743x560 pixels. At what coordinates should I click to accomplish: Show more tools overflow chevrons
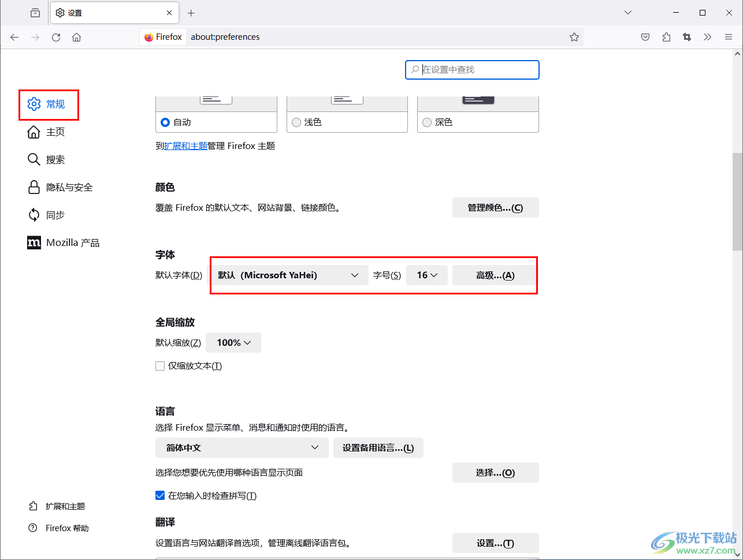(x=708, y=37)
